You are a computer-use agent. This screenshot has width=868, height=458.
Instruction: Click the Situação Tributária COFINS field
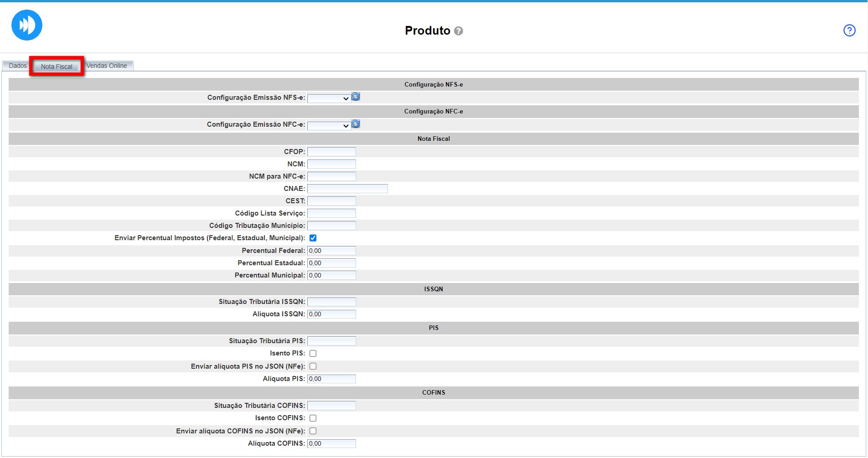click(x=331, y=406)
